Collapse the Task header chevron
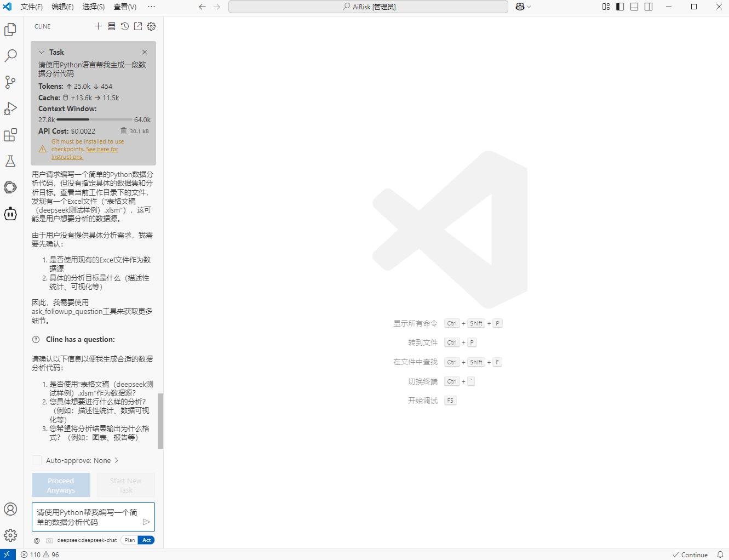Image resolution: width=729 pixels, height=560 pixels. (42, 52)
